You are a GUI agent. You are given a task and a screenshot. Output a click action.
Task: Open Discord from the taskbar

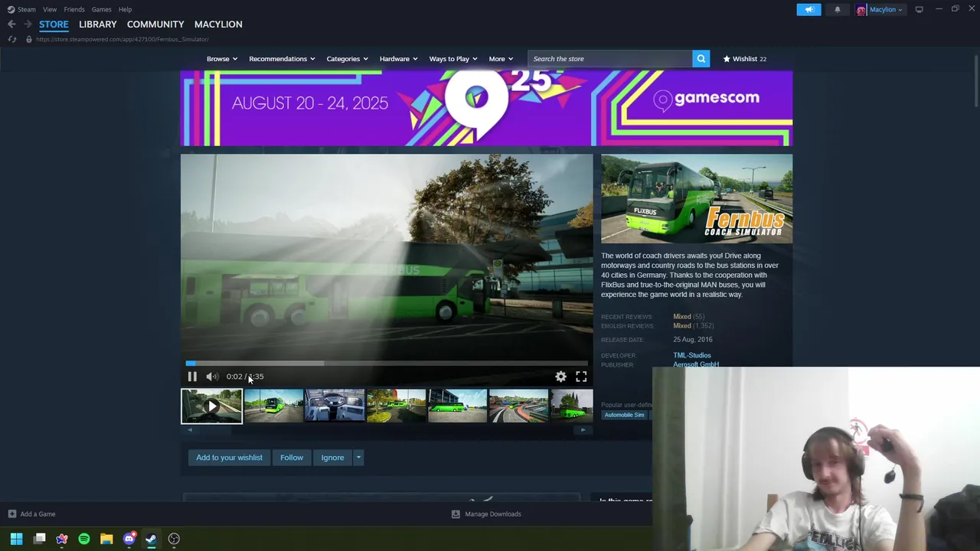(129, 539)
